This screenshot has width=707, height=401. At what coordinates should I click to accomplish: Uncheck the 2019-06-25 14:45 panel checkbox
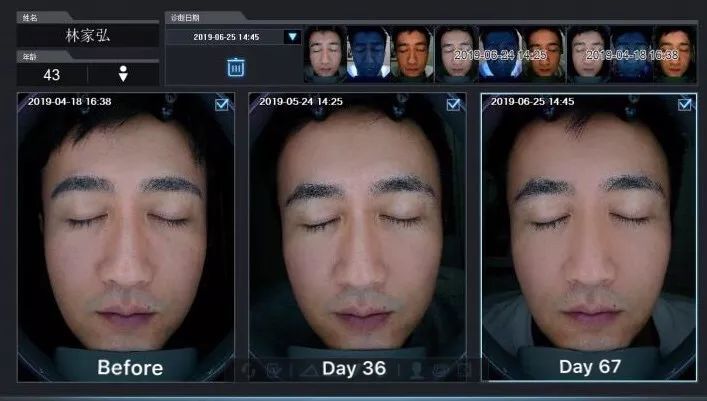[684, 105]
